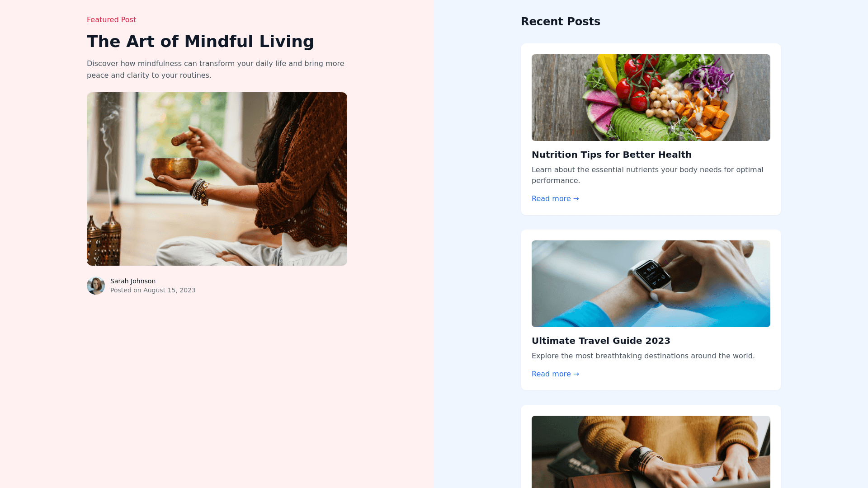Open Ultimate Travel Guide 2023 title
Image resolution: width=868 pixels, height=488 pixels.
pyautogui.click(x=601, y=341)
